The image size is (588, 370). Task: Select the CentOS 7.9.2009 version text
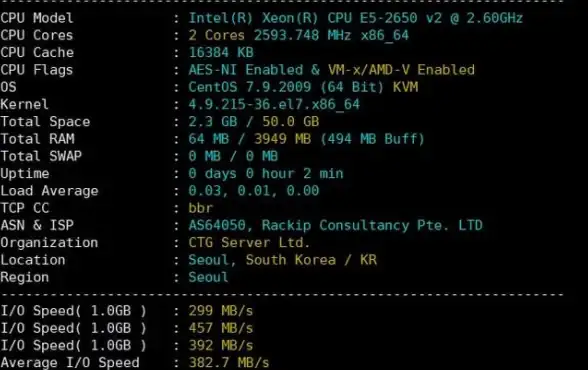250,87
